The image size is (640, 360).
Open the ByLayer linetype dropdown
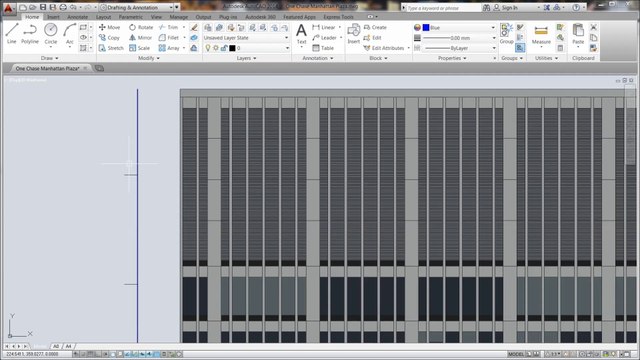tap(459, 48)
